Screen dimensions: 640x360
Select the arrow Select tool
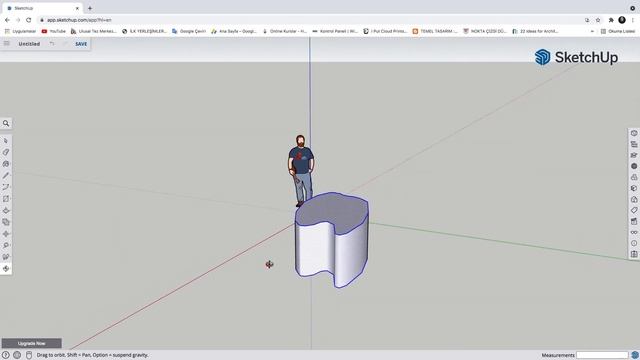click(6, 140)
